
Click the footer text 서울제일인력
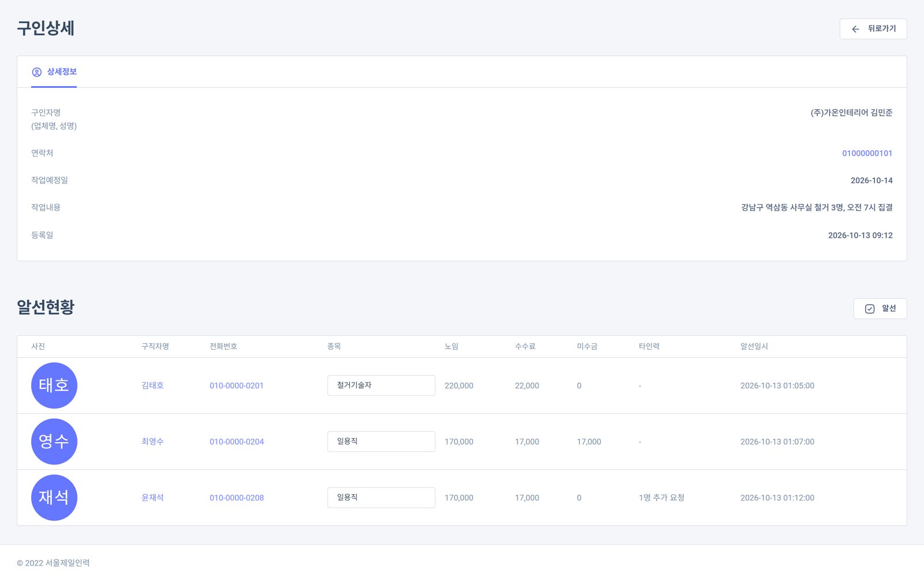coord(68,563)
